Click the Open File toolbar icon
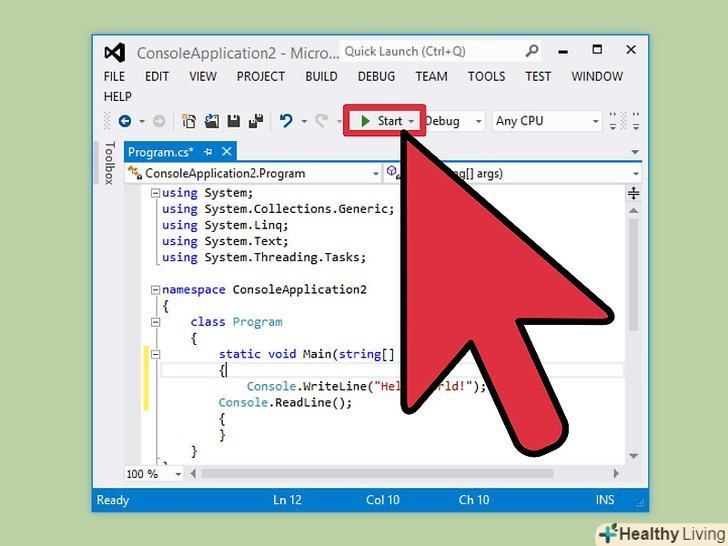Image resolution: width=728 pixels, height=546 pixels. pos(212,121)
